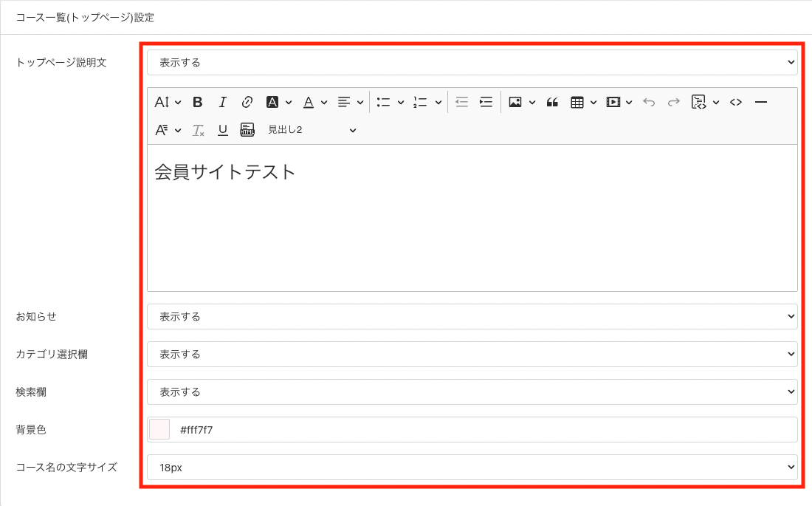
Task: Expand the お知らせ visibility dropdown
Action: click(472, 317)
